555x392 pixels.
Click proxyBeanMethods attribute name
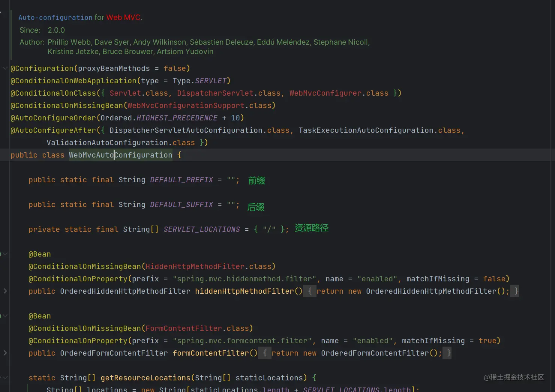pos(114,68)
